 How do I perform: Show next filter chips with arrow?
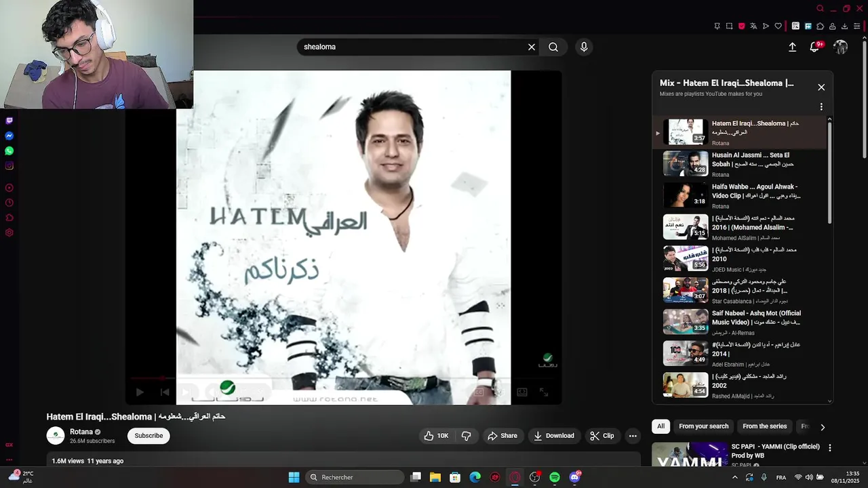coord(823,427)
